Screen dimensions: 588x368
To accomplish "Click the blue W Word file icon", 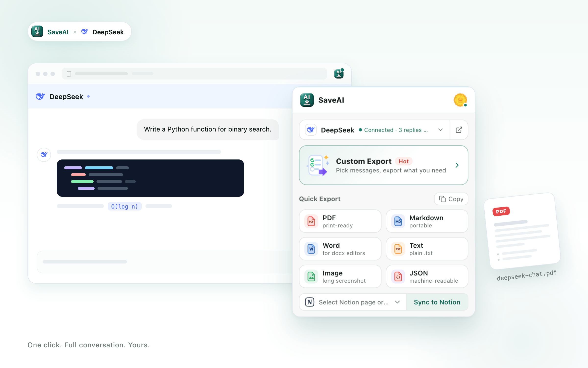I will click(311, 249).
